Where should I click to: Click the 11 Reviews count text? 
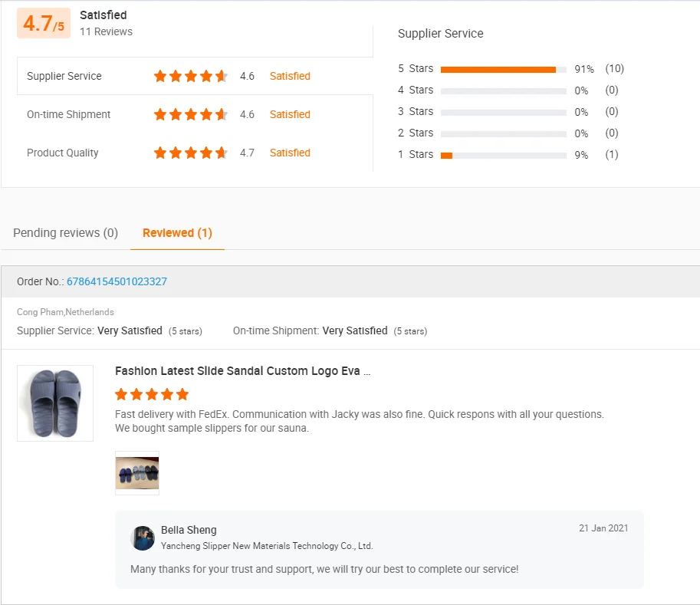pyautogui.click(x=106, y=31)
